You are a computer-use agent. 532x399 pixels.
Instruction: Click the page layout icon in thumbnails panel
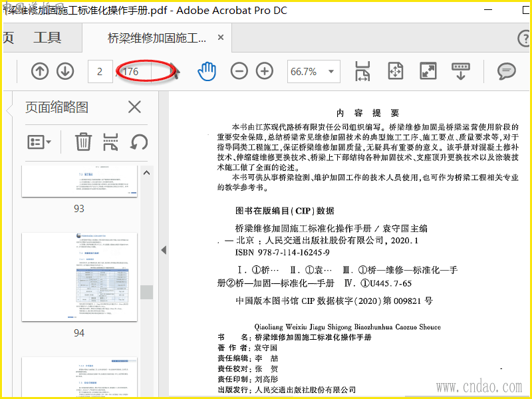click(x=110, y=142)
